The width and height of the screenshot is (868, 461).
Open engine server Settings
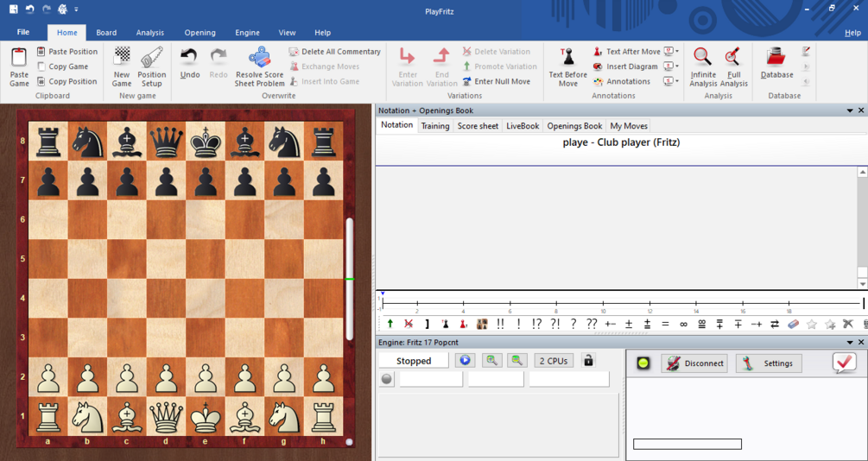(x=769, y=363)
